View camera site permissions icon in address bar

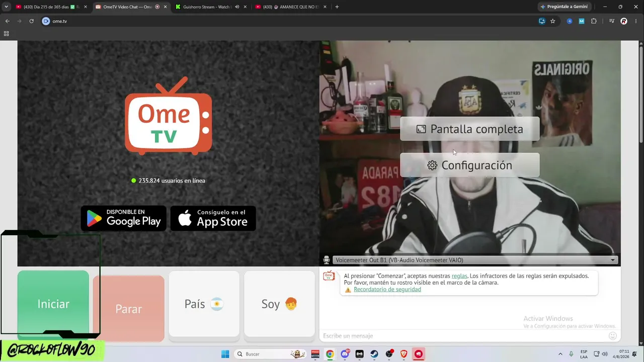tap(46, 21)
